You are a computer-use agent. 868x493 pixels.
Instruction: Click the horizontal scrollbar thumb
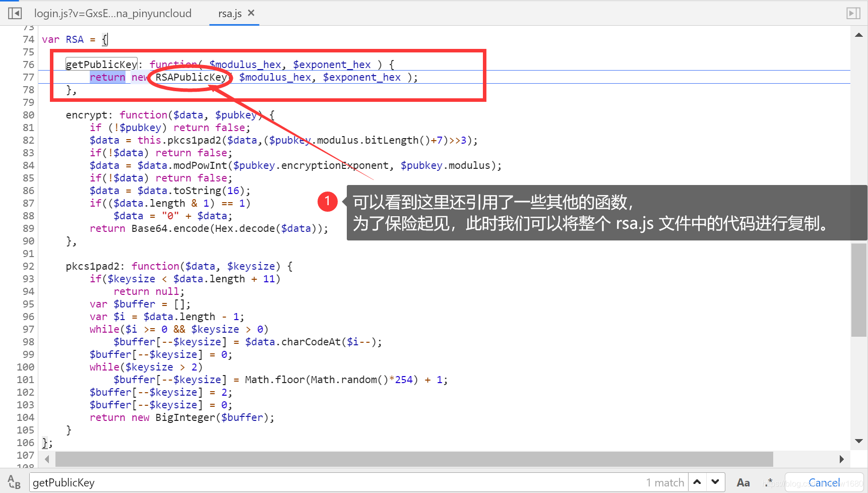414,459
